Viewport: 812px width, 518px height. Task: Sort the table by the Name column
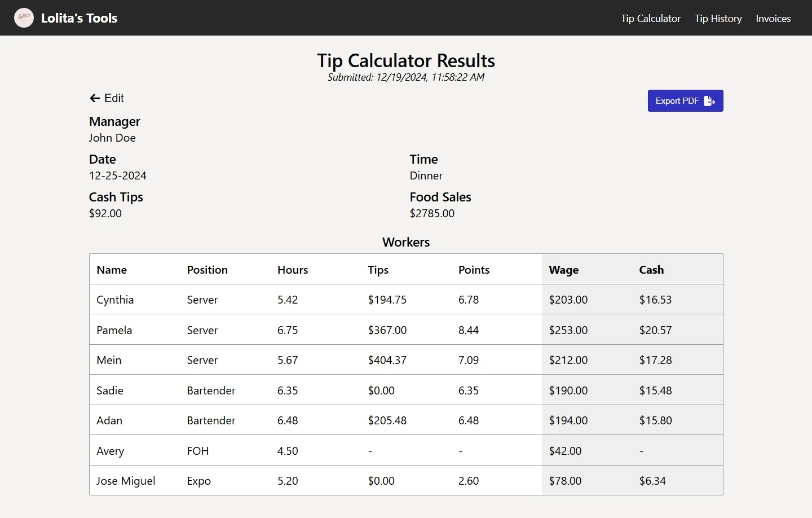pos(112,270)
